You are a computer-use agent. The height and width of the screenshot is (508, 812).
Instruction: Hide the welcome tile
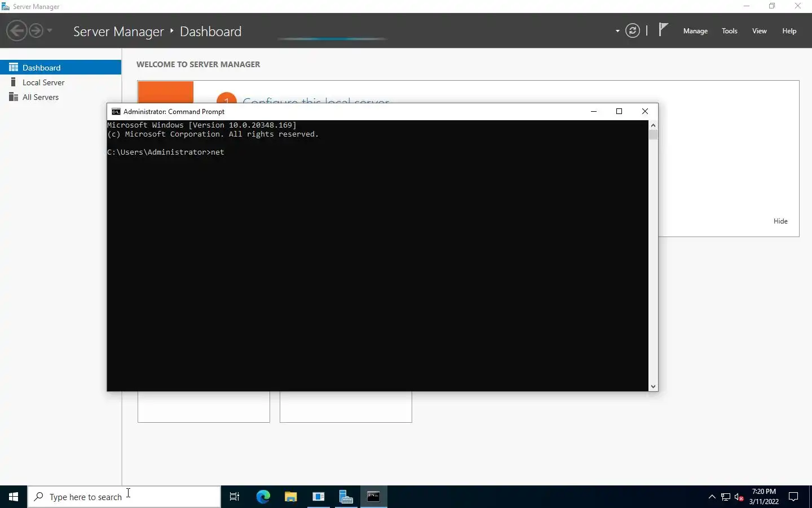point(780,221)
